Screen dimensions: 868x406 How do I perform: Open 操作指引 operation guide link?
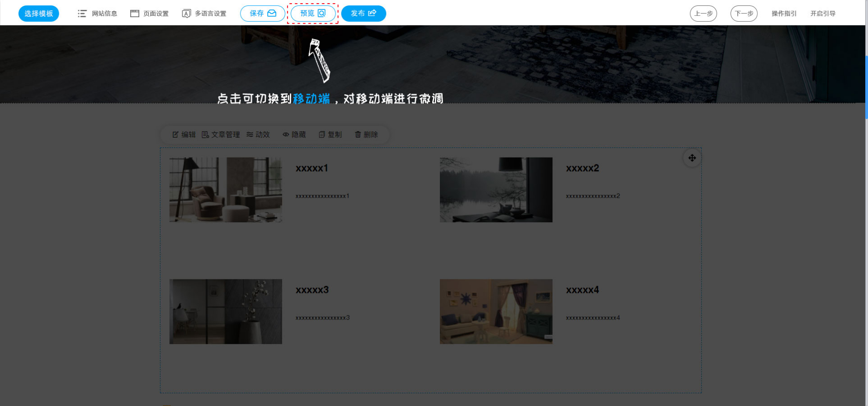coord(784,14)
